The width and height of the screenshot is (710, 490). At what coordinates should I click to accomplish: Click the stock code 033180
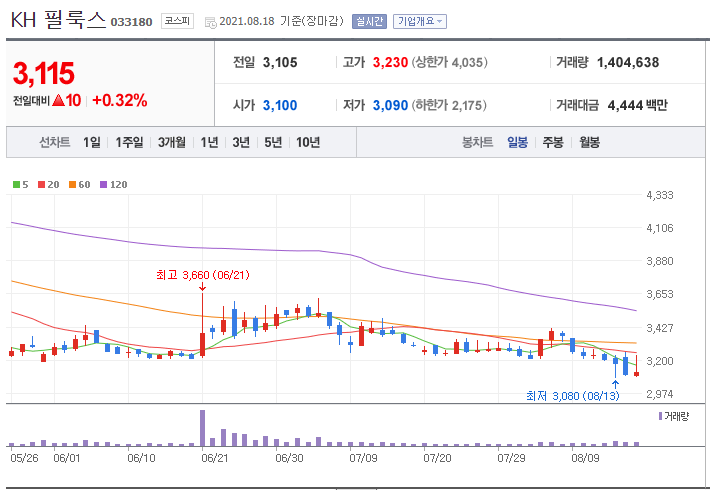click(x=131, y=22)
